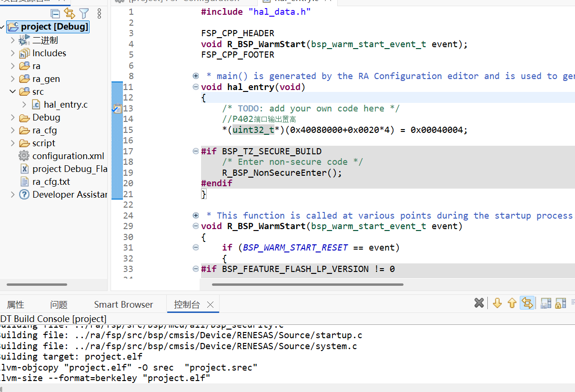Collapse the #if BSP_TZ_SECURE_BUILD fold
This screenshot has height=392, width=575.
click(x=195, y=151)
